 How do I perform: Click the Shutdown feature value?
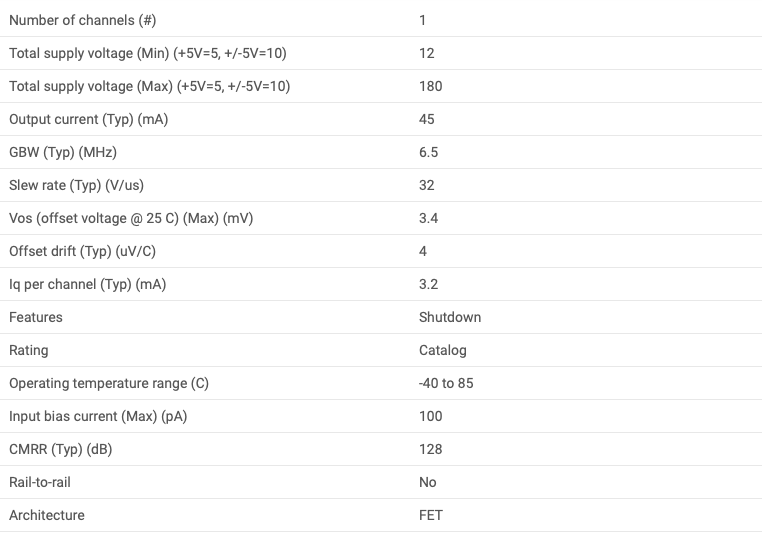(450, 317)
